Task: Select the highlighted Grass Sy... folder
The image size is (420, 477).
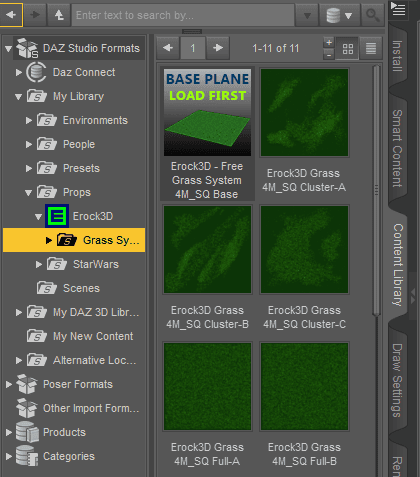Action: [x=74, y=240]
